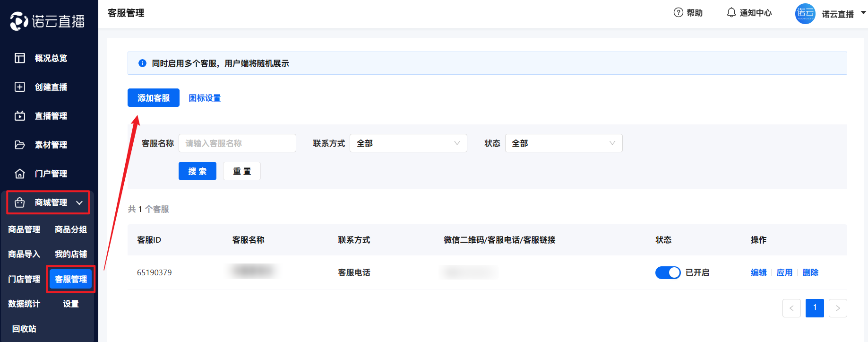
Task: Open the 联系方式 dropdown filter
Action: pyautogui.click(x=408, y=143)
